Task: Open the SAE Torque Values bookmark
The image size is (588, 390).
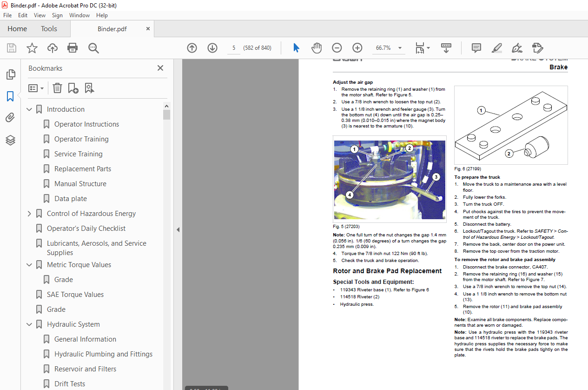Action: [75, 295]
